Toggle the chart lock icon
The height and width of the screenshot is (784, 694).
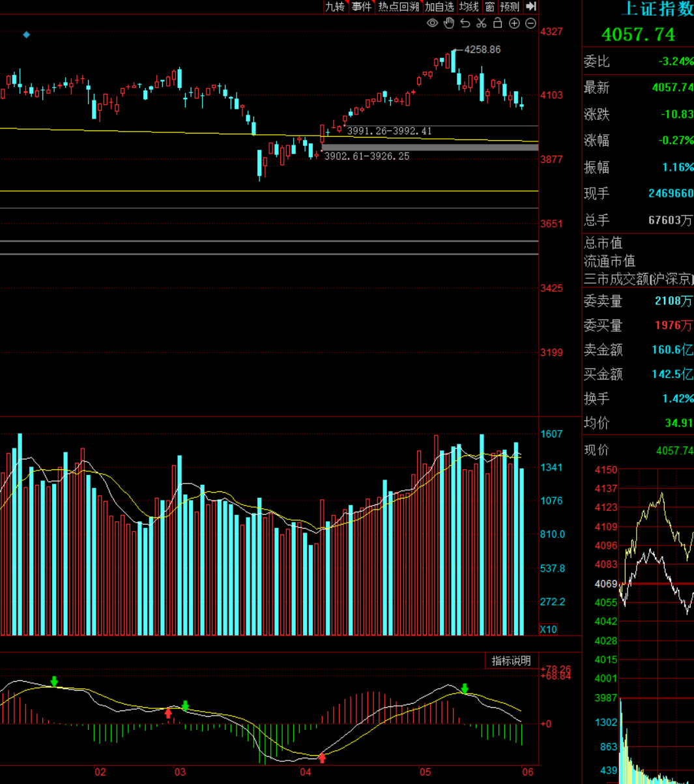pyautogui.click(x=498, y=23)
